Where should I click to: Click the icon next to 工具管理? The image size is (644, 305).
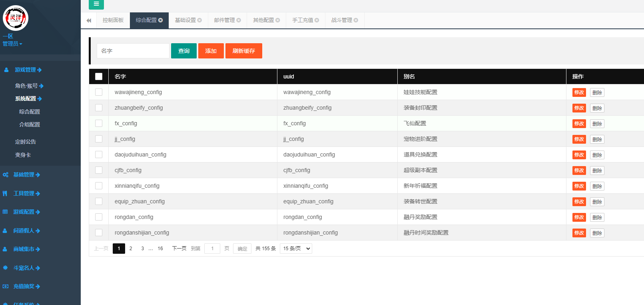coord(5,194)
